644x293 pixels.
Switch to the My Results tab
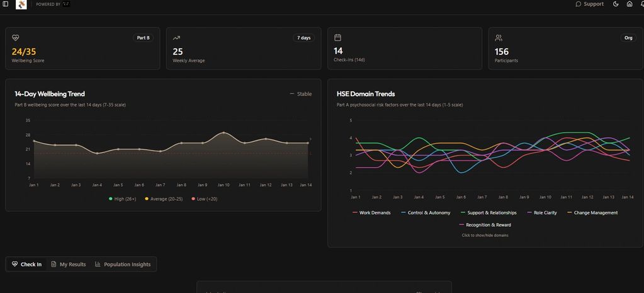tap(68, 264)
